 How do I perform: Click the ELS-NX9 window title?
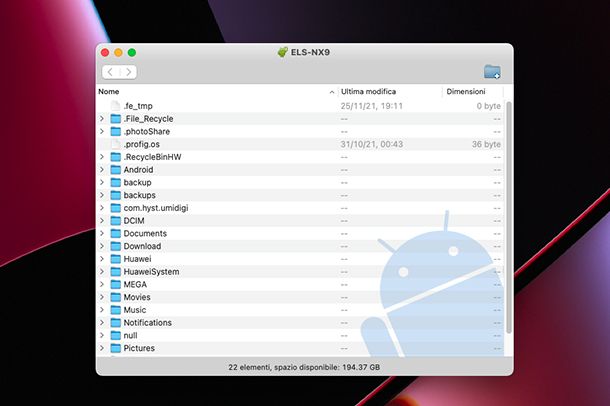310,52
